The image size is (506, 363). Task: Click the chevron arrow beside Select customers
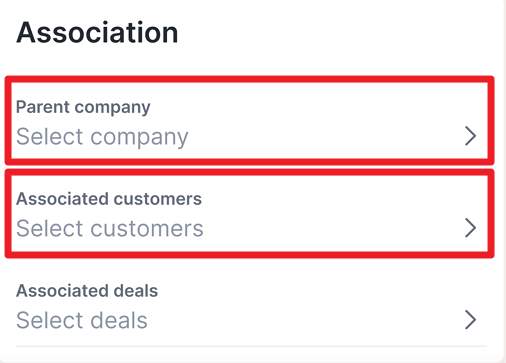pyautogui.click(x=470, y=228)
